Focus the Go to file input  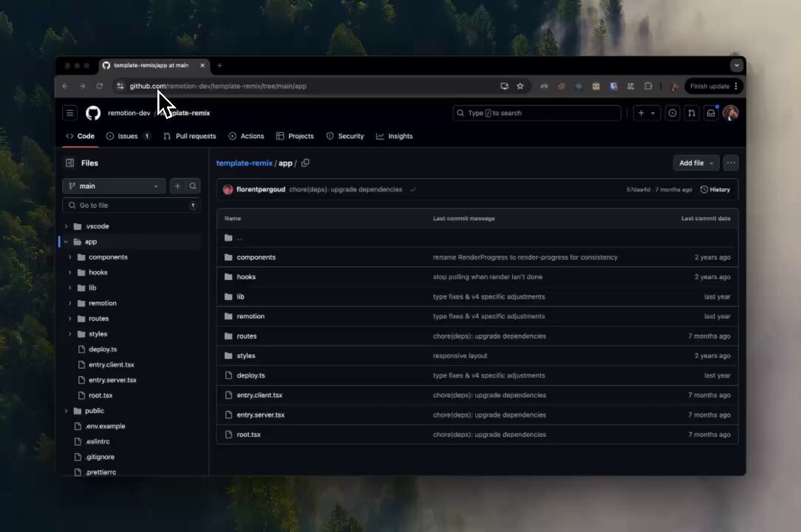point(131,205)
